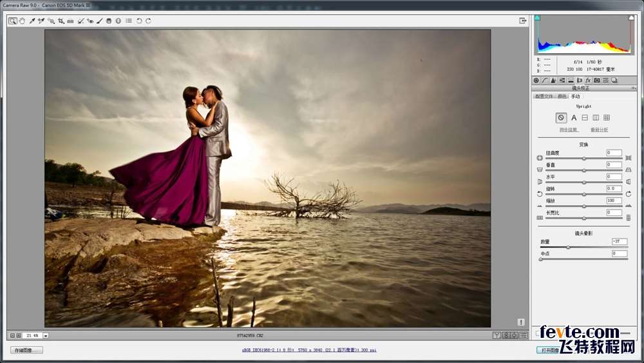Rotate image clockwise from the toolbar
The width and height of the screenshot is (644, 363).
[148, 21]
